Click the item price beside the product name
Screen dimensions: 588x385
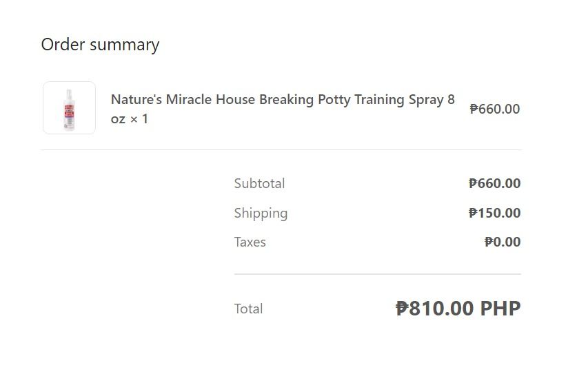click(x=494, y=109)
